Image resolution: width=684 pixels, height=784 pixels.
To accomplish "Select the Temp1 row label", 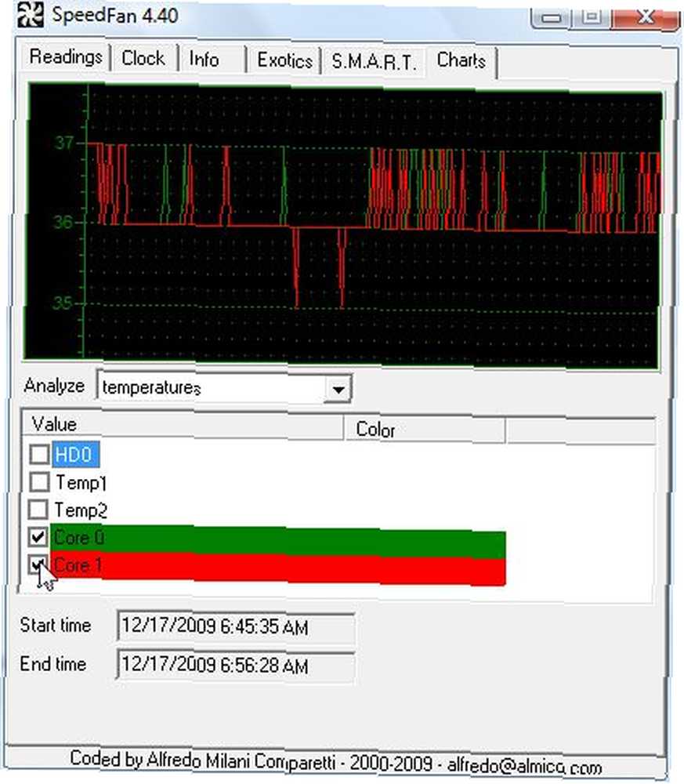I will coord(81,482).
